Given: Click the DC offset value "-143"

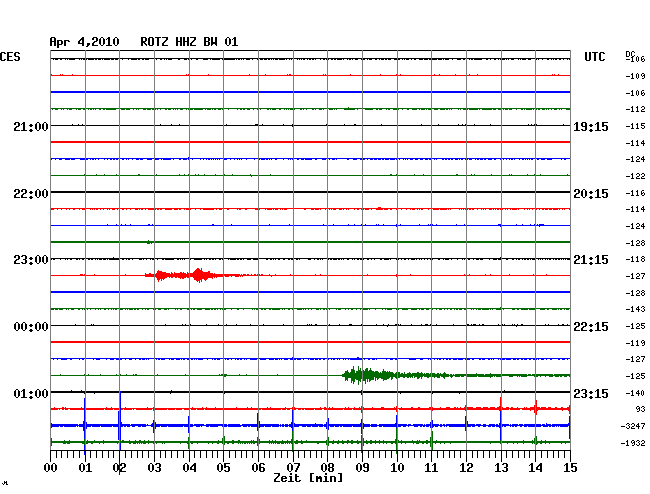Looking at the screenshot, I should tap(635, 309).
